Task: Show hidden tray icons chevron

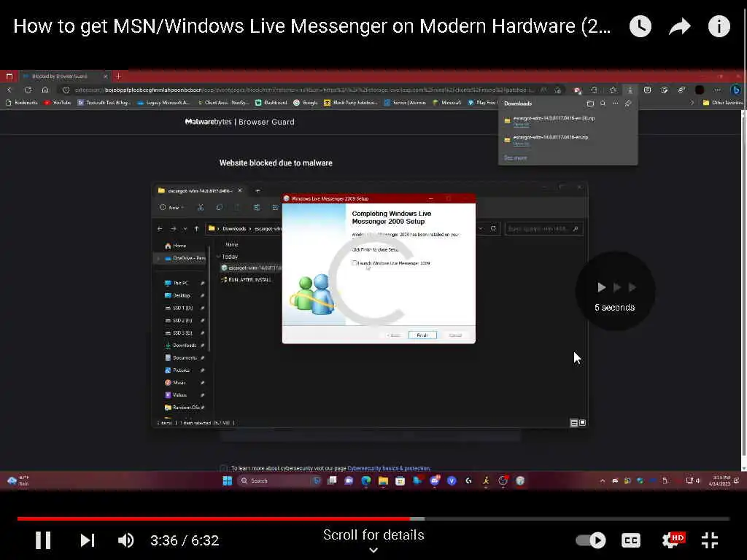Action: click(x=602, y=481)
